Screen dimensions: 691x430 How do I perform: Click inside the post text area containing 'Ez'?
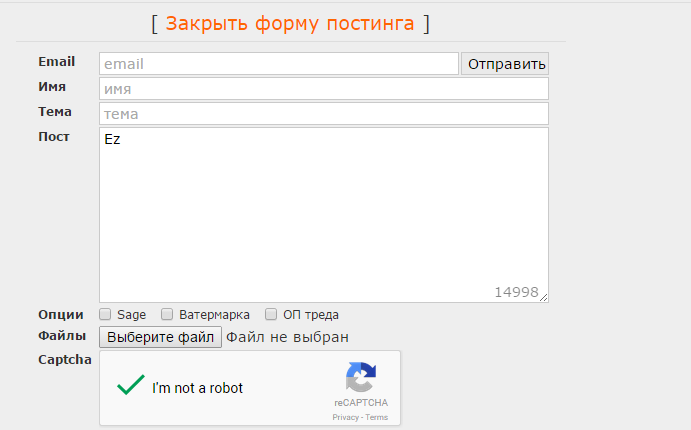324,215
